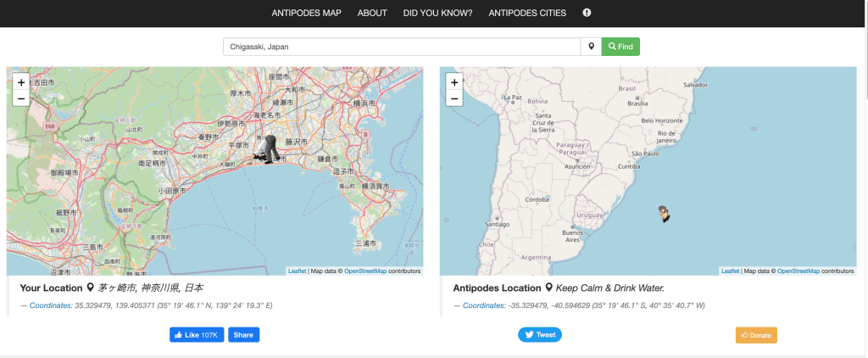
Task: Open Antipodes Cities page
Action: coord(529,13)
